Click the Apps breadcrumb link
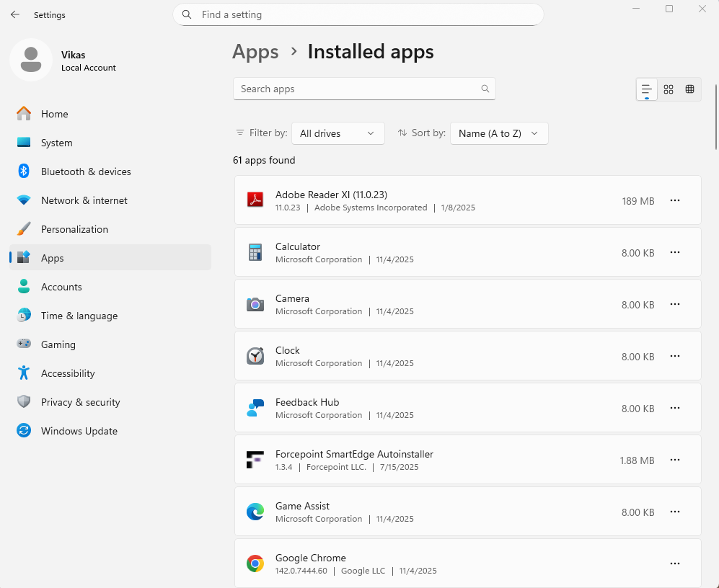This screenshot has height=588, width=719. (255, 52)
